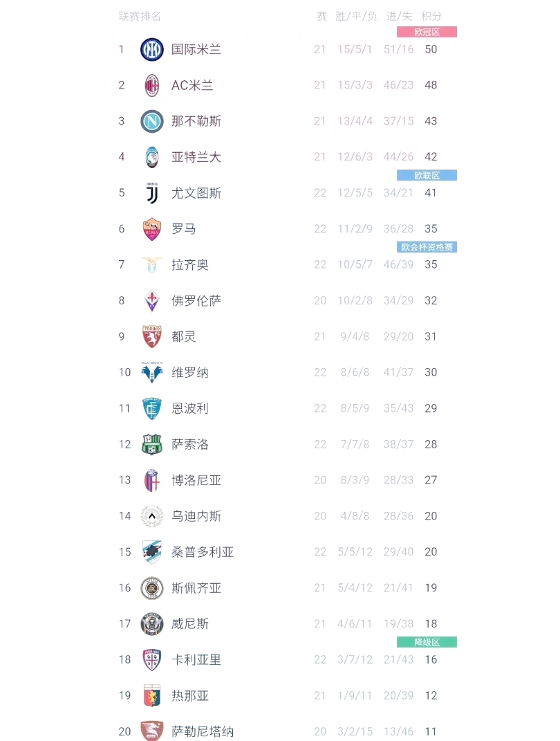560x741 pixels.
Task: Click the 积分 column header
Action: (431, 16)
